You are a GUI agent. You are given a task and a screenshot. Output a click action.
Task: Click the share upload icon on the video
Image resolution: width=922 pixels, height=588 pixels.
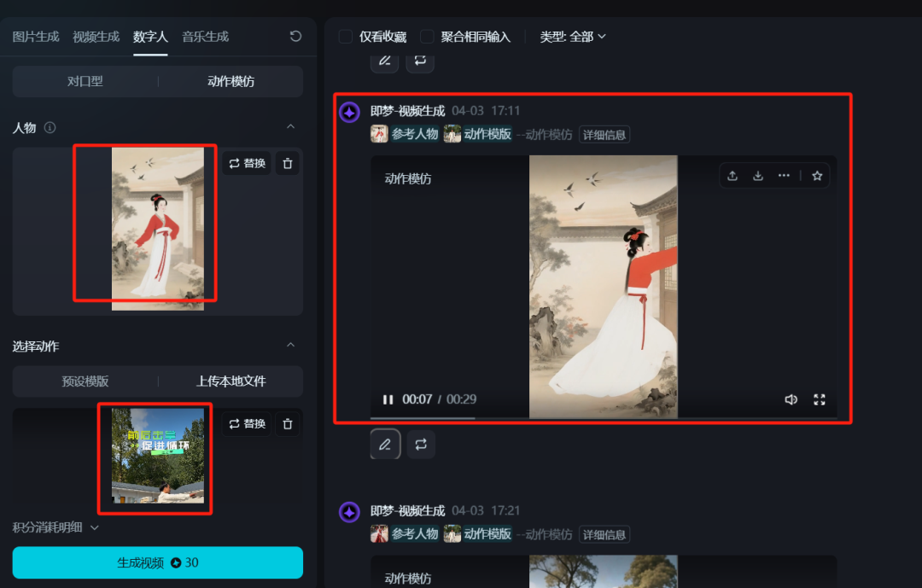point(732,176)
